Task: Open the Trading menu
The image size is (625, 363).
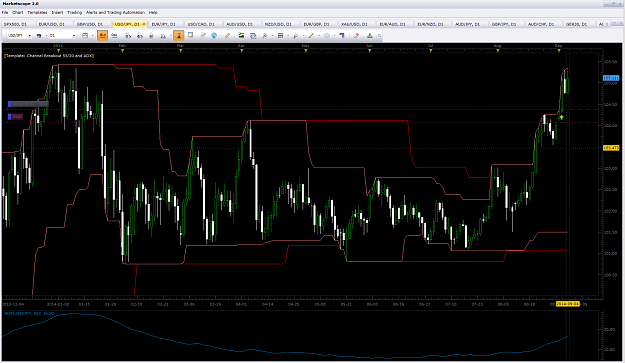Action: pos(75,12)
